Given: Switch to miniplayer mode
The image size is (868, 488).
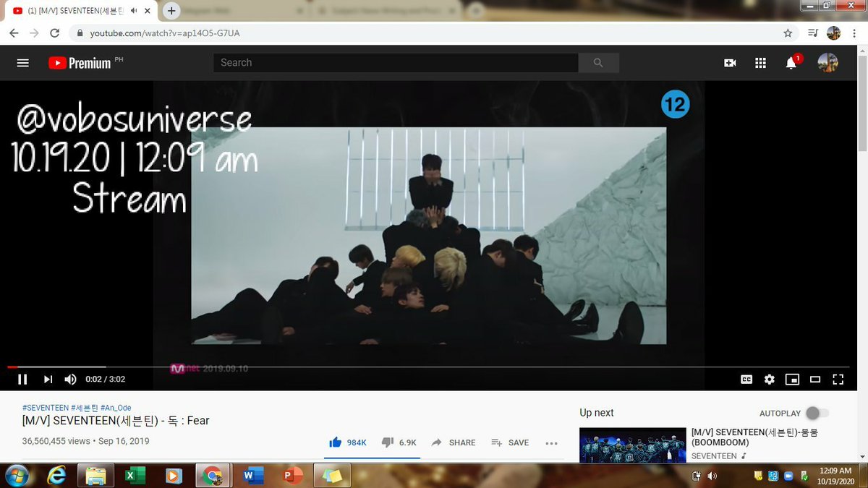Looking at the screenshot, I should tap(793, 379).
